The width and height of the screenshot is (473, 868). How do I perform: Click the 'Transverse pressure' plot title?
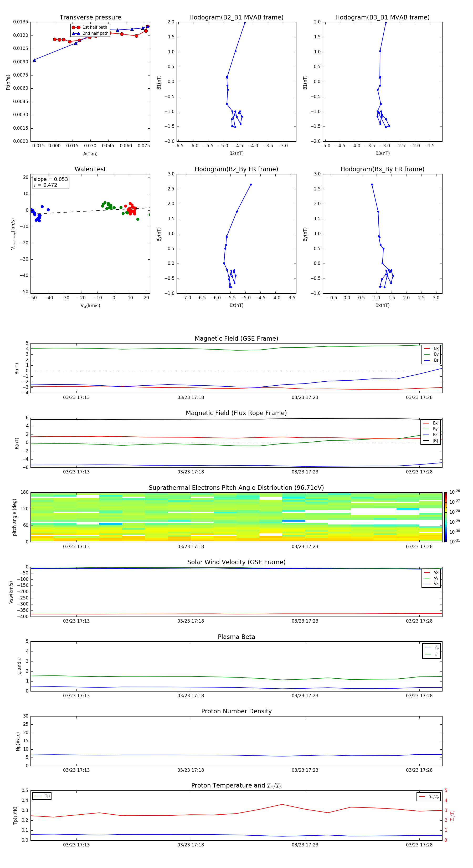pos(90,18)
